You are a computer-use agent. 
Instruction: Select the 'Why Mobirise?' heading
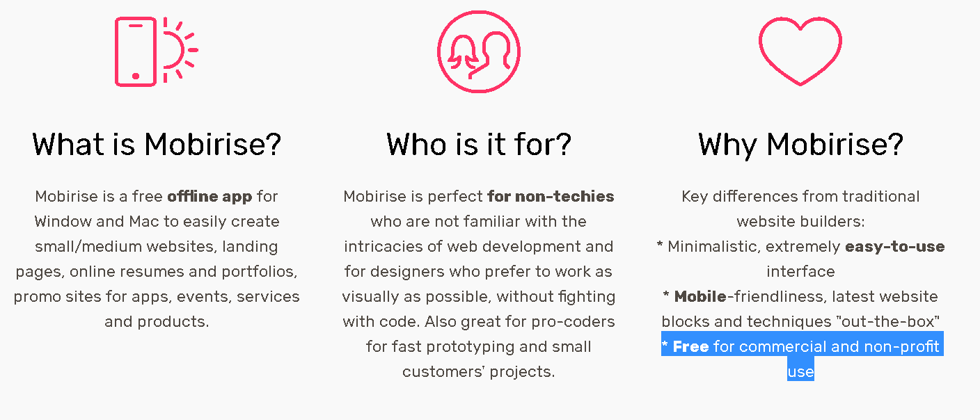pos(800,145)
